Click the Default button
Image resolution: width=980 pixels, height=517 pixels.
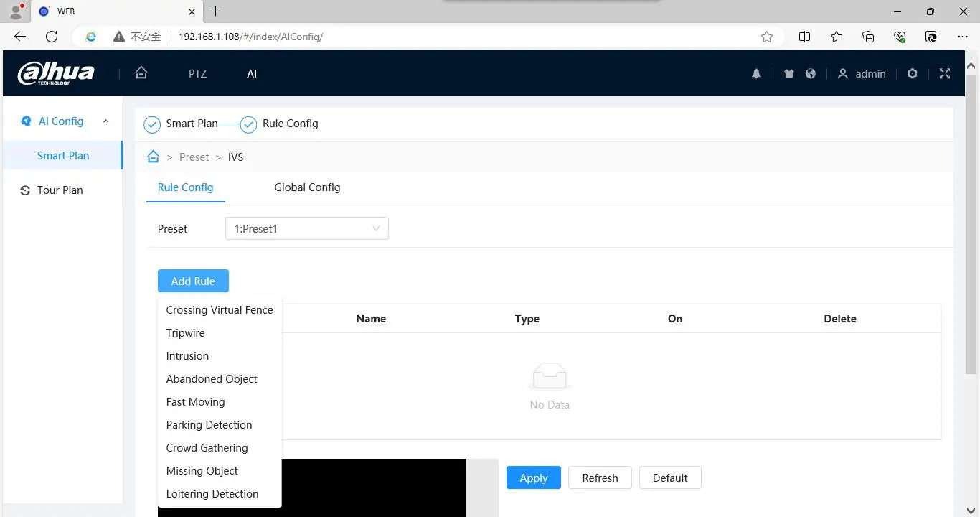click(670, 478)
